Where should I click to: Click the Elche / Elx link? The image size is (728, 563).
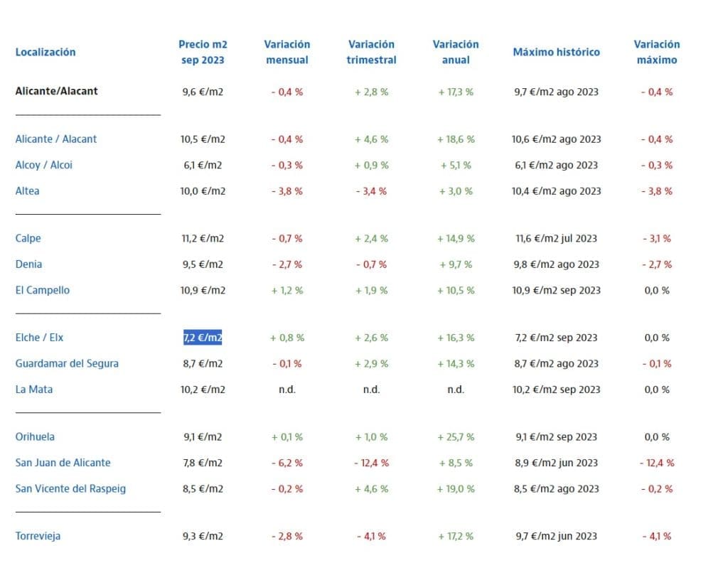pos(40,338)
